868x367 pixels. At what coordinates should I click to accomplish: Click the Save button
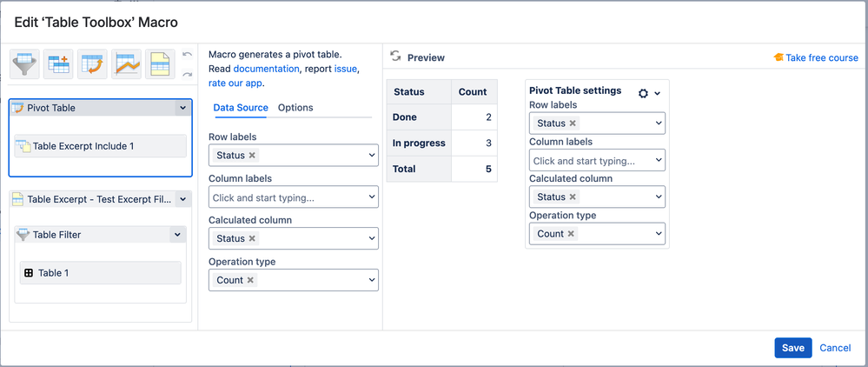(792, 348)
